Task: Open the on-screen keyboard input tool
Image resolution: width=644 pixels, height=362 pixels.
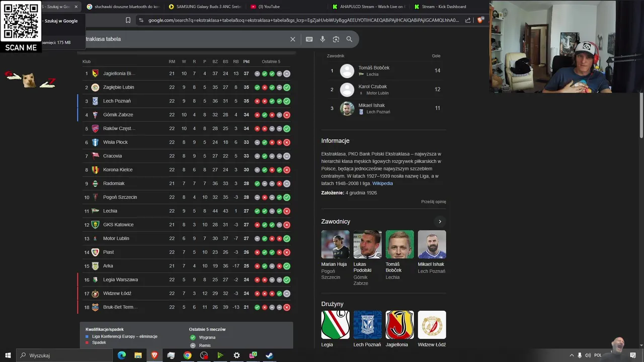Action: [x=309, y=39]
